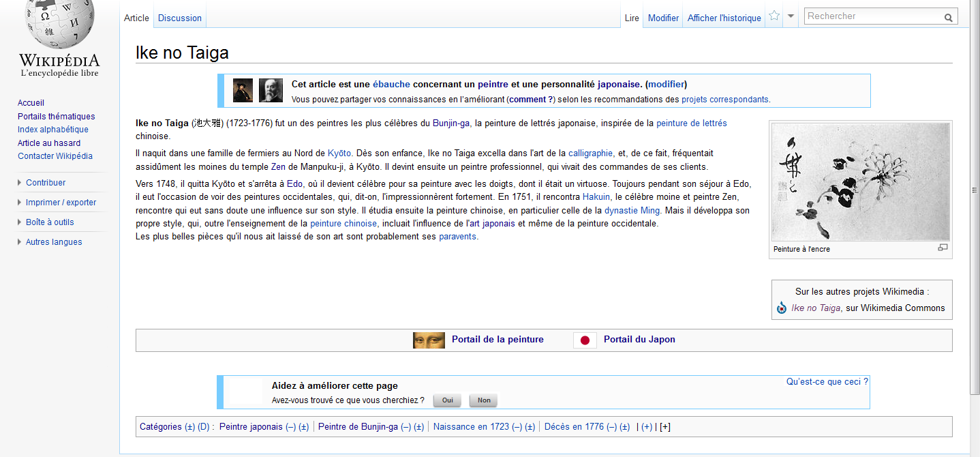This screenshot has height=457, width=980.
Task: Click the Japan flag portal icon
Action: coord(585,340)
